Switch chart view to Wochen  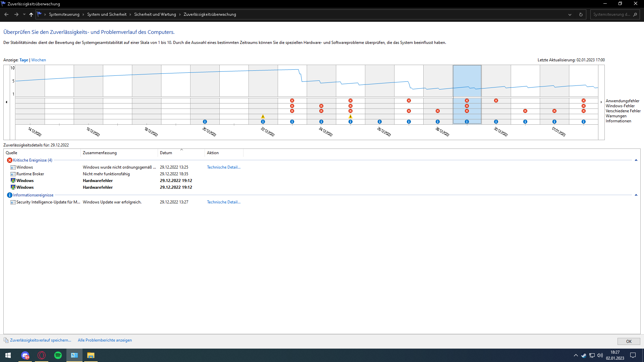[39, 60]
